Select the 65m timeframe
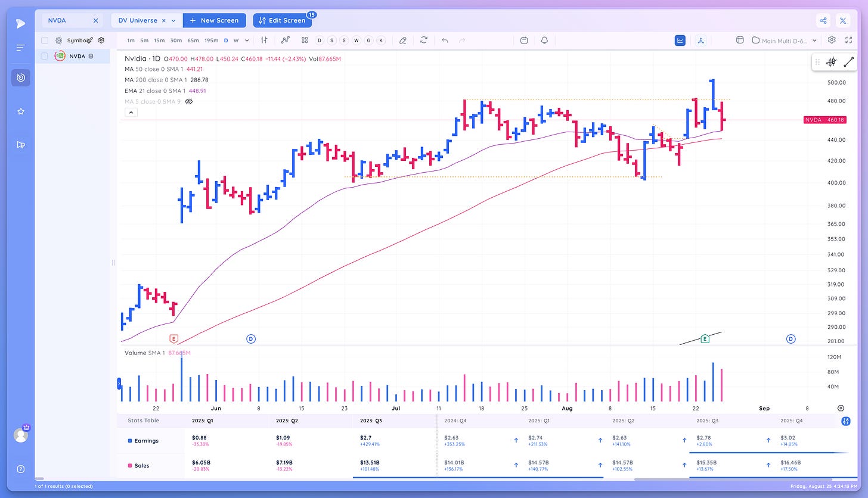The width and height of the screenshot is (868, 498). (x=193, y=41)
